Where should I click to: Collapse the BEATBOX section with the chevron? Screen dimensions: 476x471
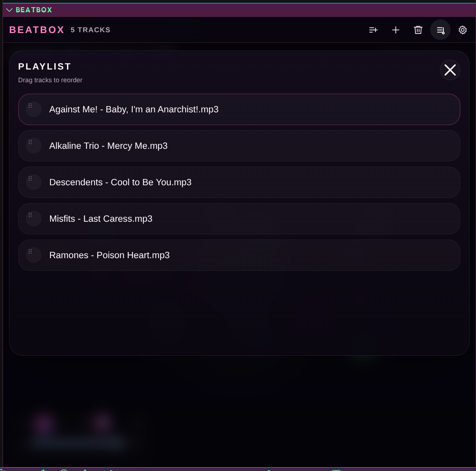pyautogui.click(x=9, y=10)
